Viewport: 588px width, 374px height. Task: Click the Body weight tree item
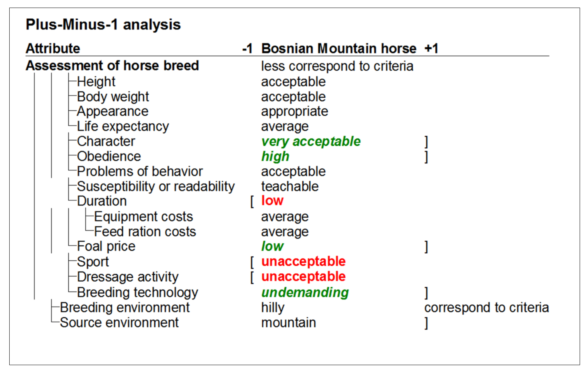pyautogui.click(x=113, y=97)
